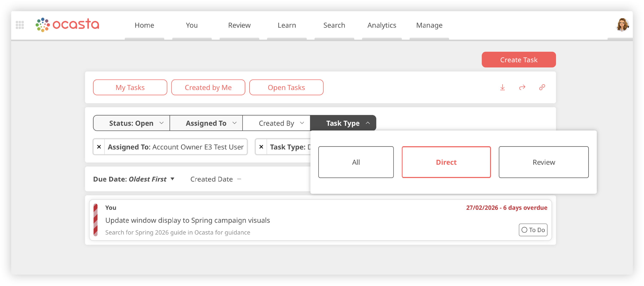Go to the Analytics nav tab
This screenshot has width=644, height=286.
point(381,25)
